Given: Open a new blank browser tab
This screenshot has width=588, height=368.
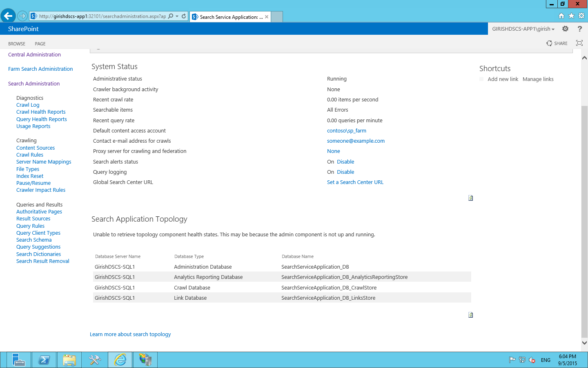Looking at the screenshot, I should (x=277, y=17).
